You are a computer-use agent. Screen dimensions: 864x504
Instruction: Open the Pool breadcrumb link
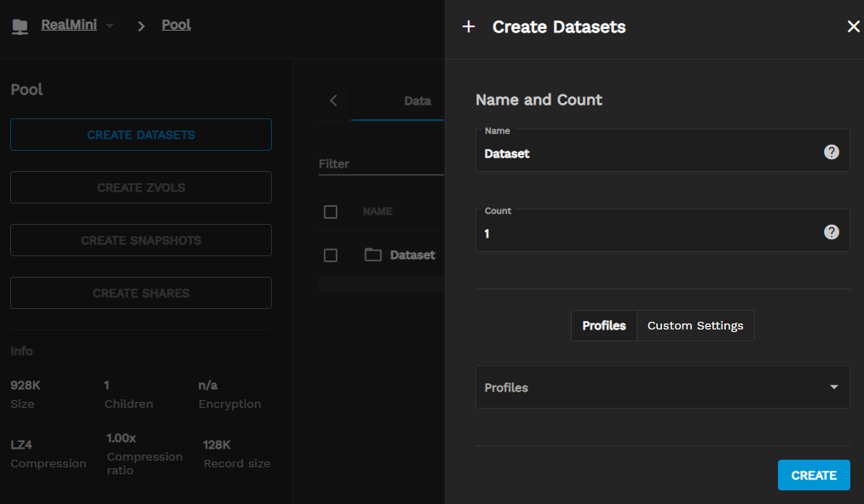(176, 25)
